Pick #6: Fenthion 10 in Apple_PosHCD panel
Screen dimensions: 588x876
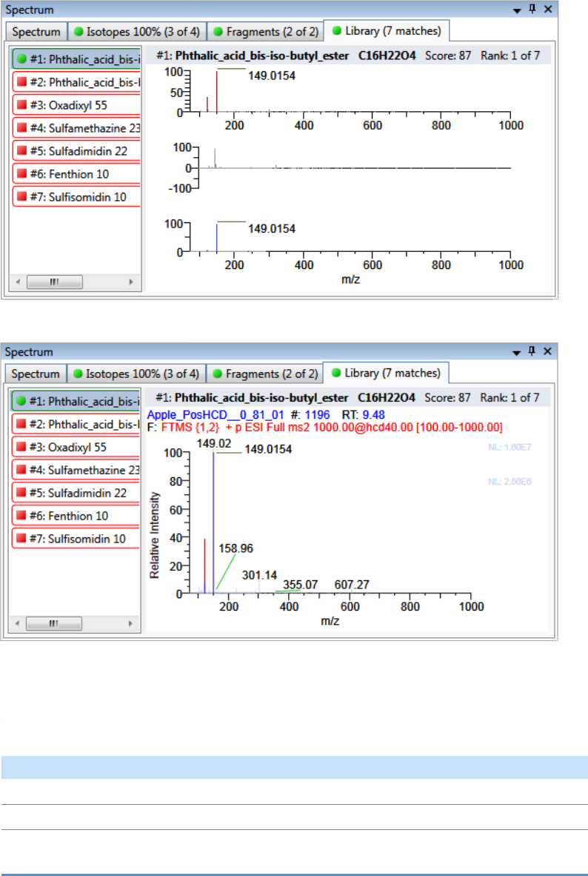[x=76, y=516]
